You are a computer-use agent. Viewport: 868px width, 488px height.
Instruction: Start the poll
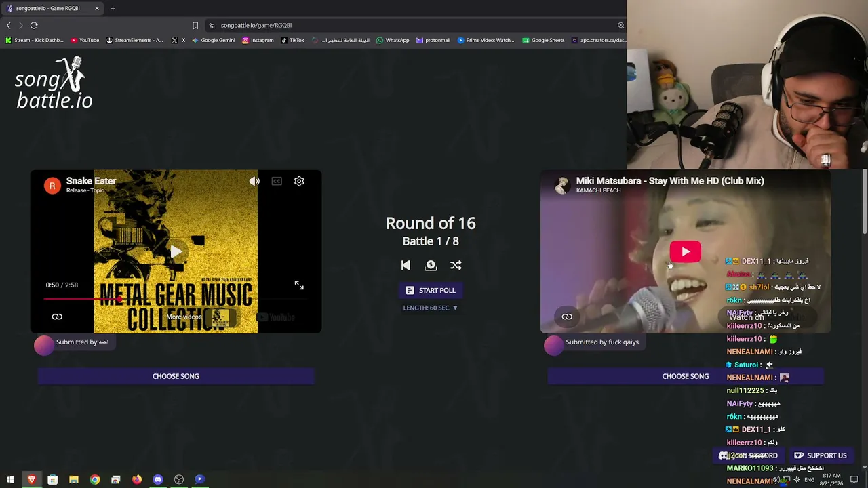point(431,290)
